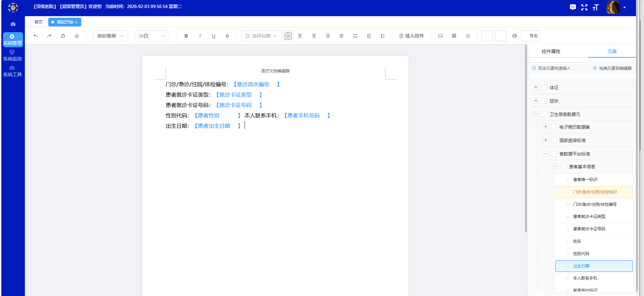Center align text
The width and height of the screenshot is (644, 296).
(x=314, y=36)
